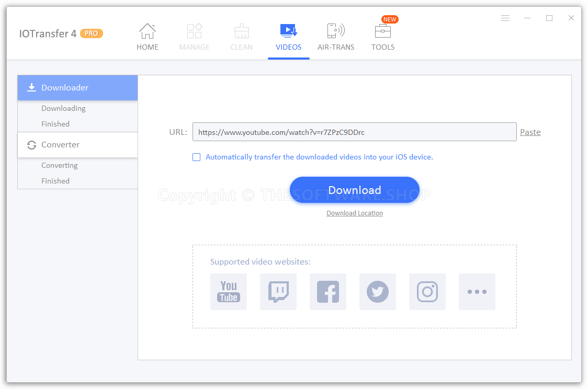Open the hamburger menu in the title bar
Viewport: 588px width, 389px height.
[505, 18]
